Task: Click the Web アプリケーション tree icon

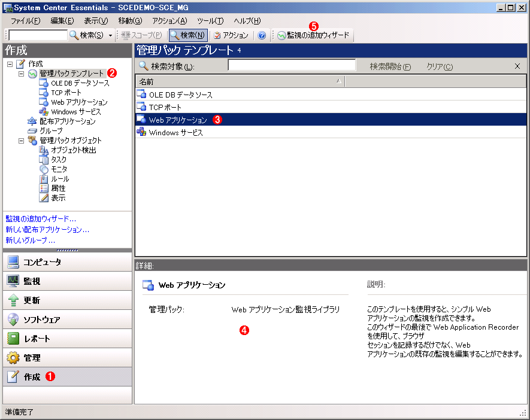Action: point(44,102)
